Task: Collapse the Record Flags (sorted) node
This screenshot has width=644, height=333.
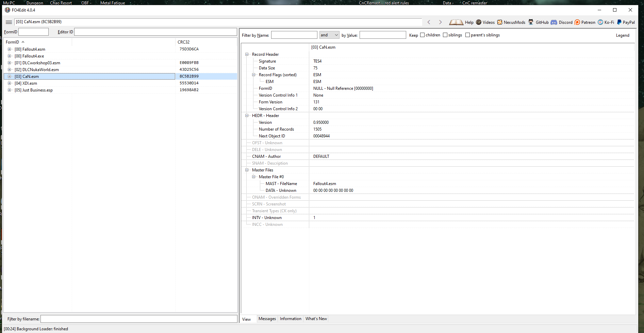Action: click(254, 75)
